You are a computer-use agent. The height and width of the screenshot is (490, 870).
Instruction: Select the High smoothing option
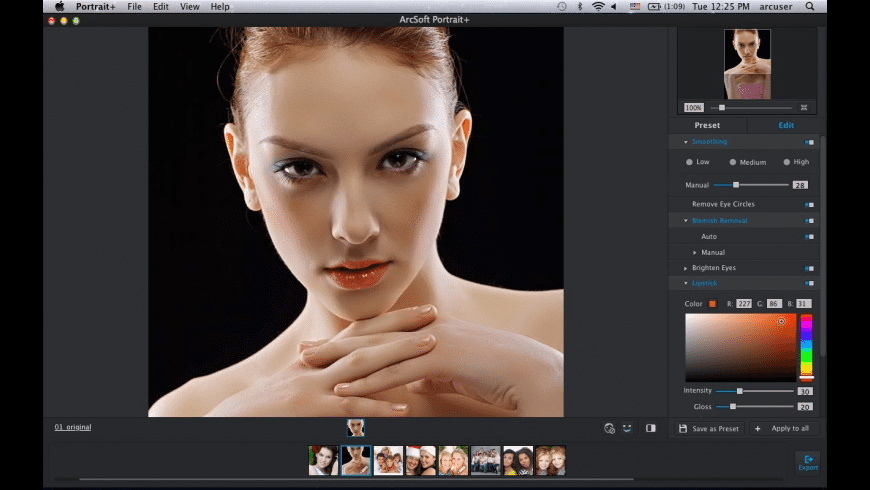(x=787, y=162)
